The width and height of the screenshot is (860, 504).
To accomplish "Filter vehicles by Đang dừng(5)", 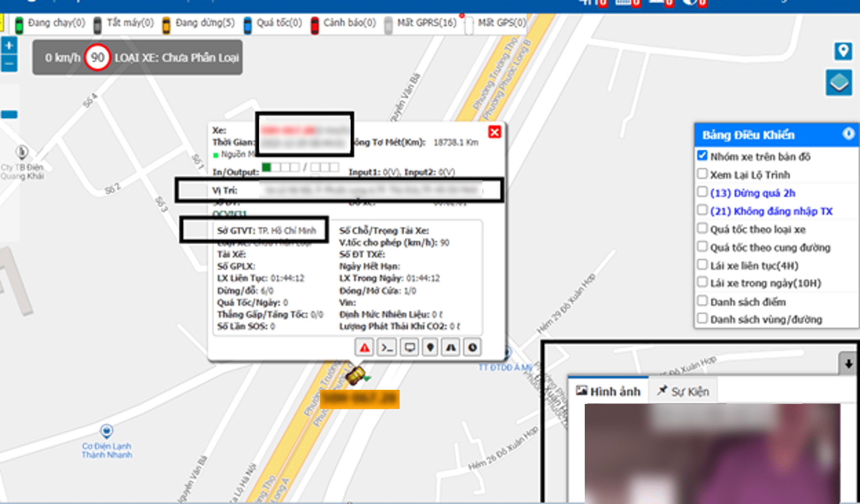I will pyautogui.click(x=198, y=23).
